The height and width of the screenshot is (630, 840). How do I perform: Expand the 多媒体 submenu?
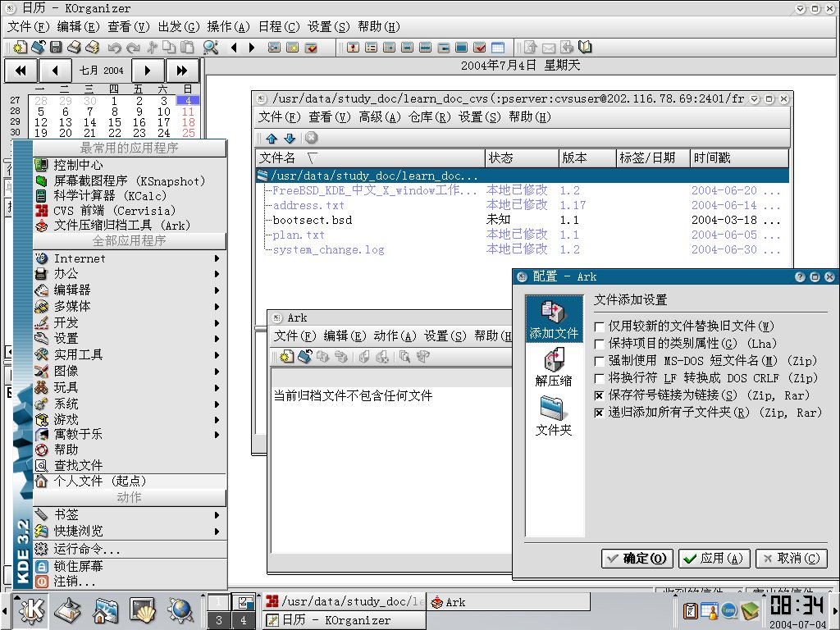pyautogui.click(x=130, y=307)
